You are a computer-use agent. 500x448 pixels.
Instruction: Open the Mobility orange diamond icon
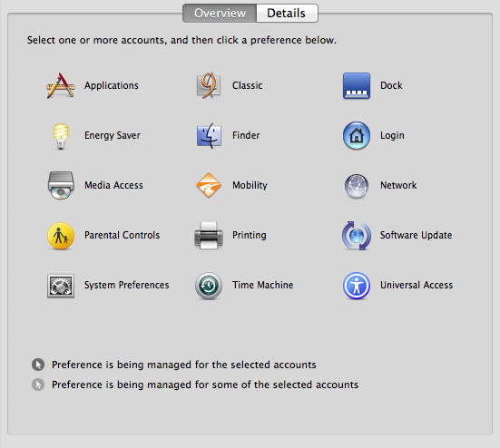[x=209, y=185]
